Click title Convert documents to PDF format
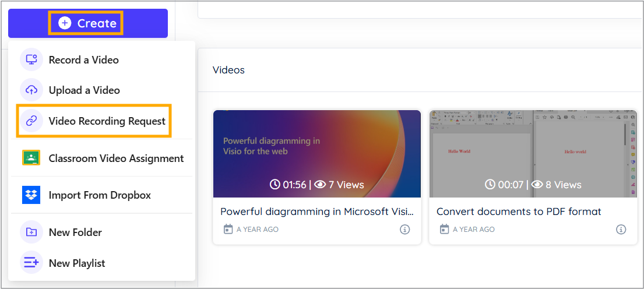Image resolution: width=644 pixels, height=289 pixels. [x=519, y=212]
